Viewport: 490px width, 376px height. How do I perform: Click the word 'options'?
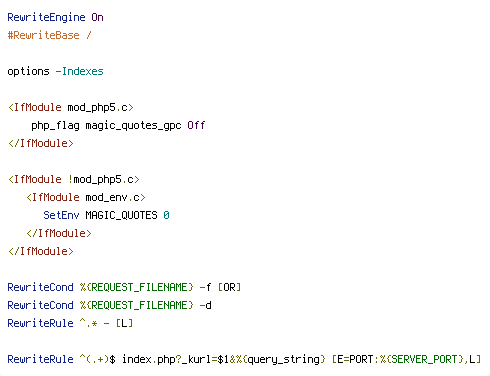[x=28, y=72]
